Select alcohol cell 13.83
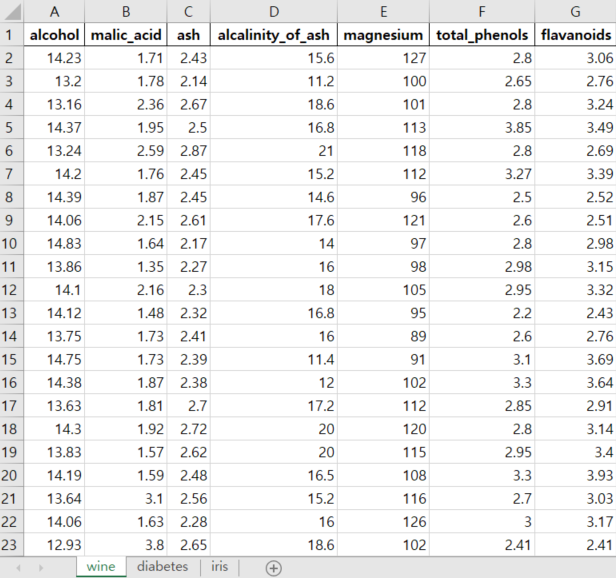The image size is (616, 578). point(54,452)
